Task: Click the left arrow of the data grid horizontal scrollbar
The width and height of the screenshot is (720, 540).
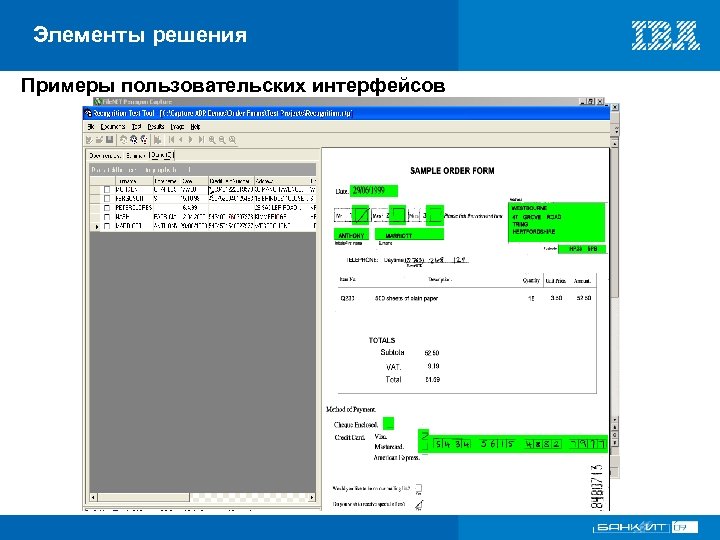Action: 93,497
